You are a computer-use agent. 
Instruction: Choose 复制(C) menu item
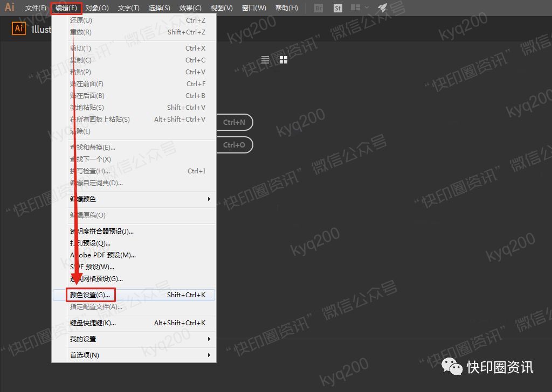tap(134, 60)
